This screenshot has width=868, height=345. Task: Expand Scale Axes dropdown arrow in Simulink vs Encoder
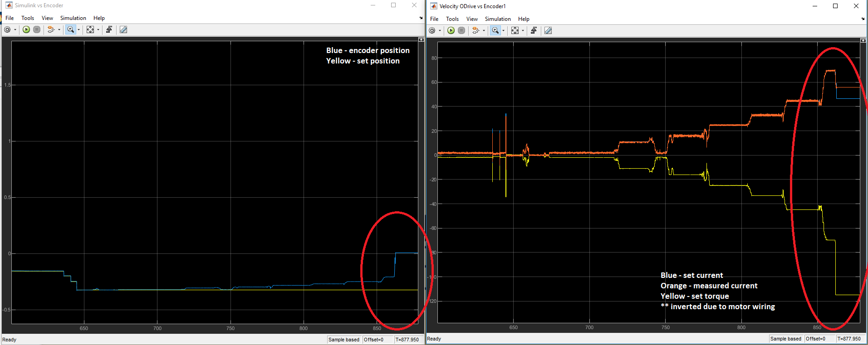(x=98, y=30)
